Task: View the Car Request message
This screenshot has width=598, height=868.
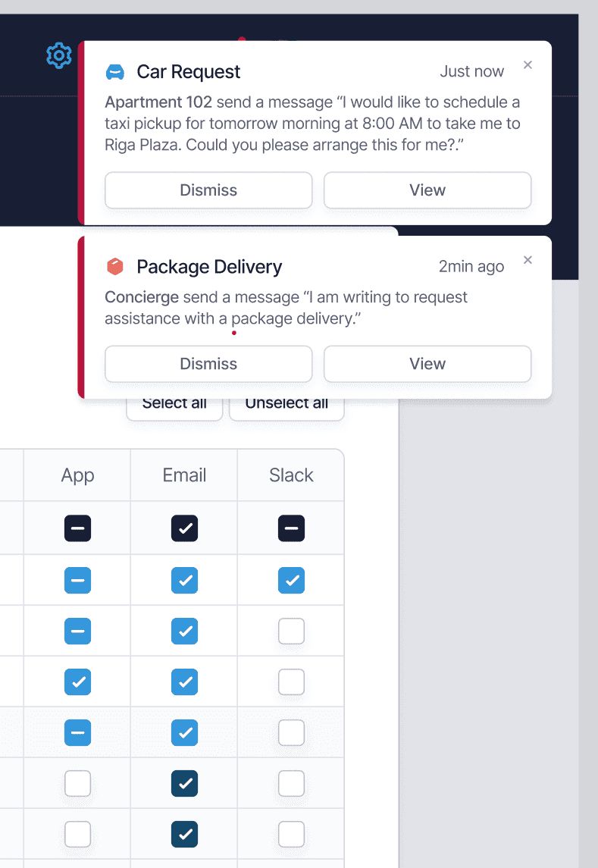Action: pos(427,190)
